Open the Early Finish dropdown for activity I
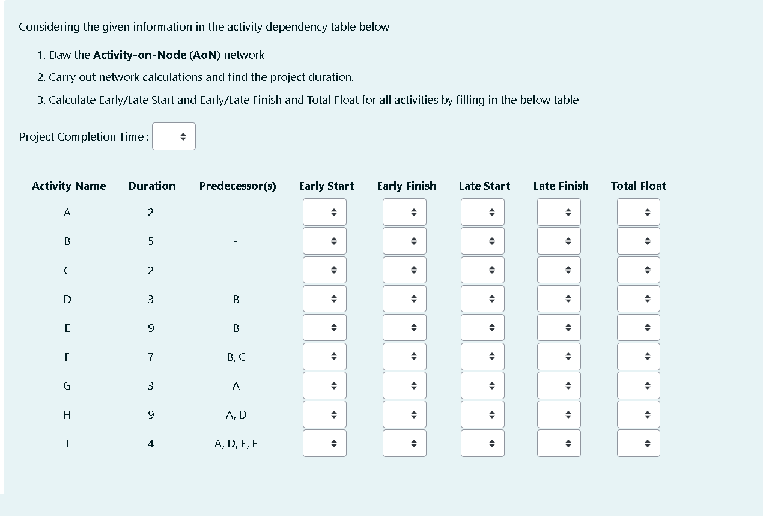 click(404, 443)
